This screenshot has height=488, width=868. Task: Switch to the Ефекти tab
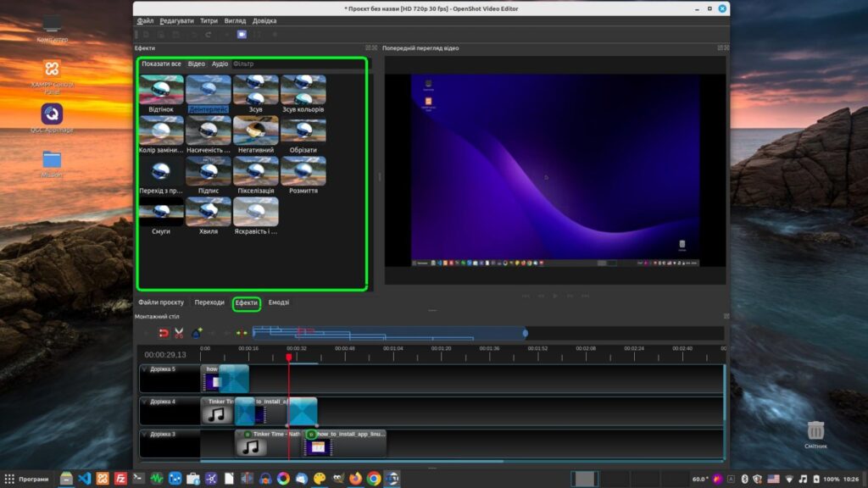[247, 303]
